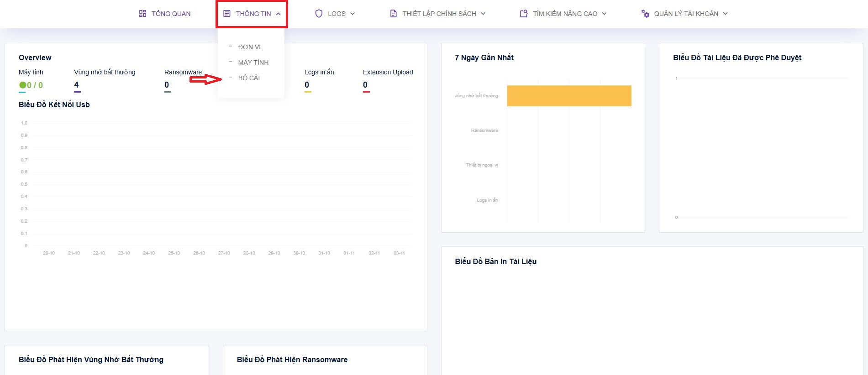Image resolution: width=868 pixels, height=375 pixels.
Task: Expand the Logs dropdown chevron
Action: point(352,14)
